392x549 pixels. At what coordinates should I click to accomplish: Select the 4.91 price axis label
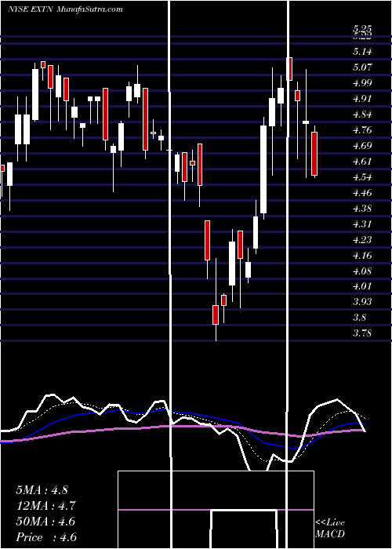pos(362,99)
